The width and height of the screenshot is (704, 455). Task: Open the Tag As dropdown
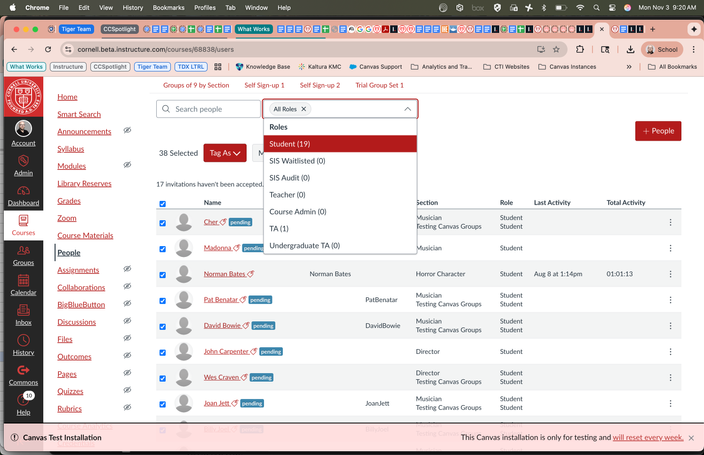coord(225,153)
